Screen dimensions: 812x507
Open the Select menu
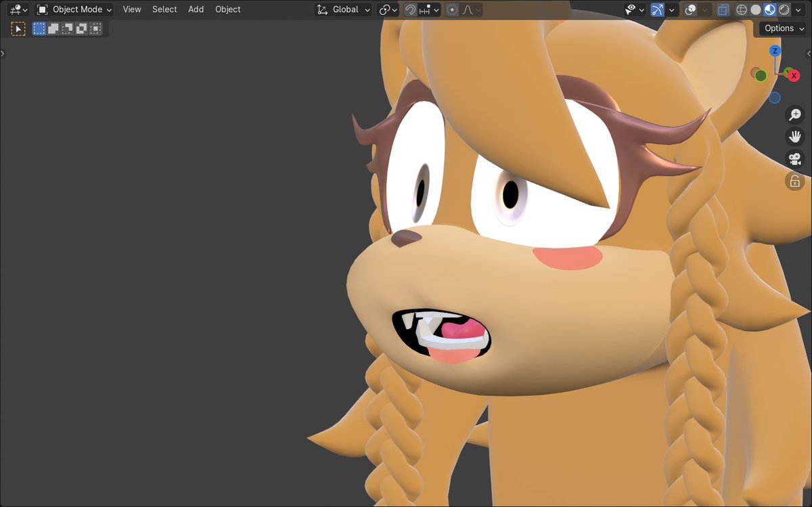click(x=164, y=9)
